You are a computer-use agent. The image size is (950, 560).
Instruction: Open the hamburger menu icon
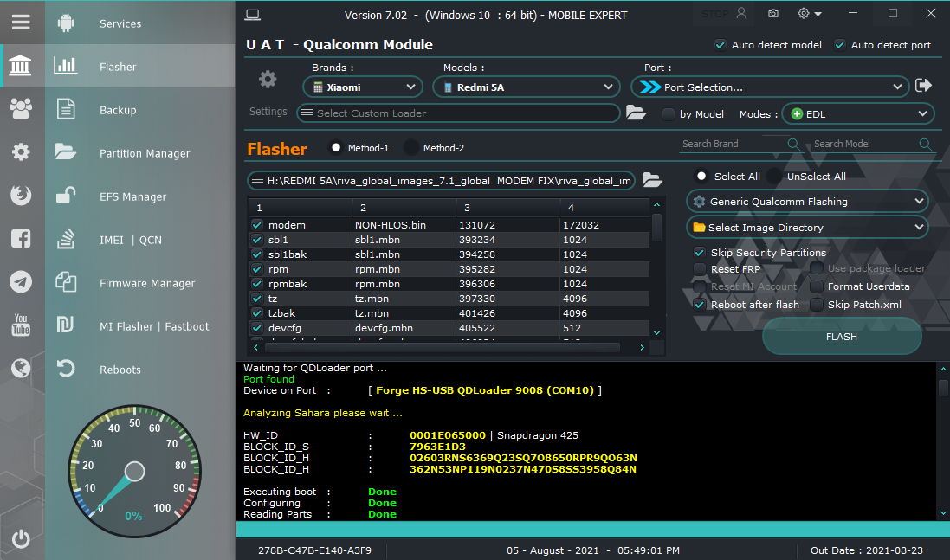pos(21,23)
